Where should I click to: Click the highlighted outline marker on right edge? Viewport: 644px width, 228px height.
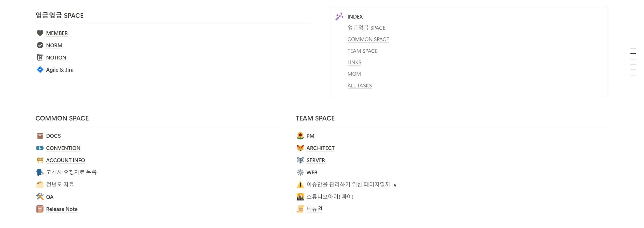[x=633, y=54]
